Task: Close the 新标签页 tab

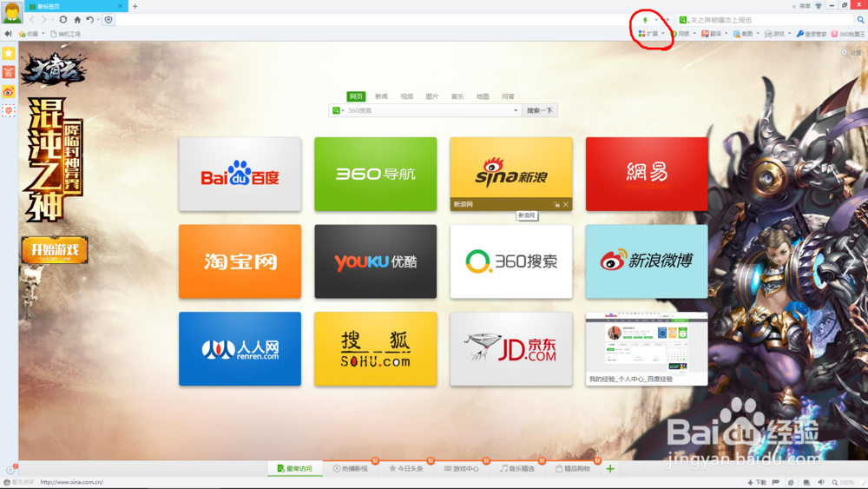Action: (x=121, y=6)
